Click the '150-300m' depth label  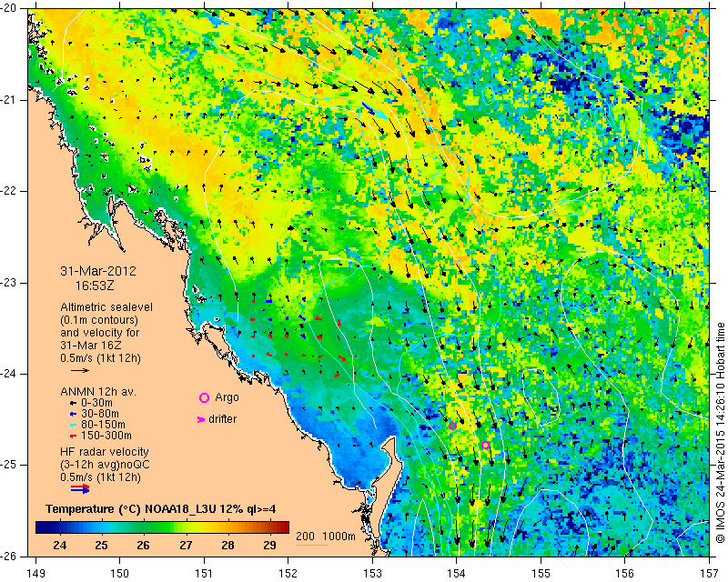click(x=106, y=436)
